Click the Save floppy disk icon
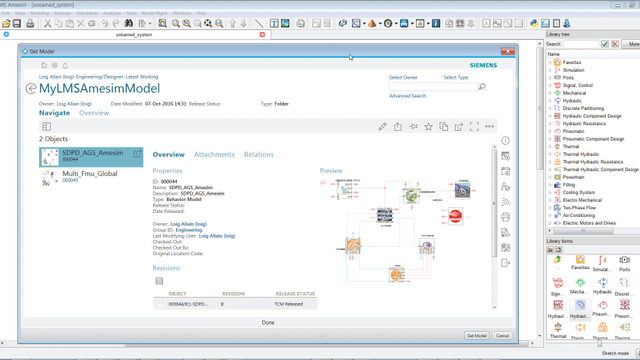Viewport: 640px width, 360px height. pyautogui.click(x=17, y=24)
